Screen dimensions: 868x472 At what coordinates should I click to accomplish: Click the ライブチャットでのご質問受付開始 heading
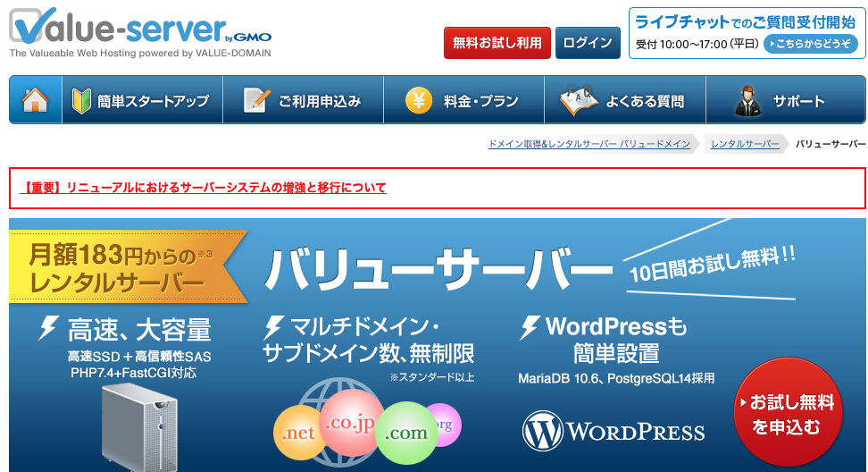(x=745, y=22)
